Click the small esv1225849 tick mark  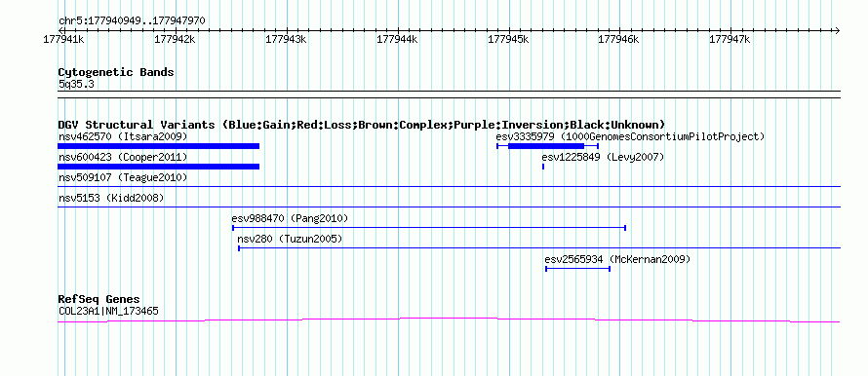pyautogui.click(x=543, y=167)
